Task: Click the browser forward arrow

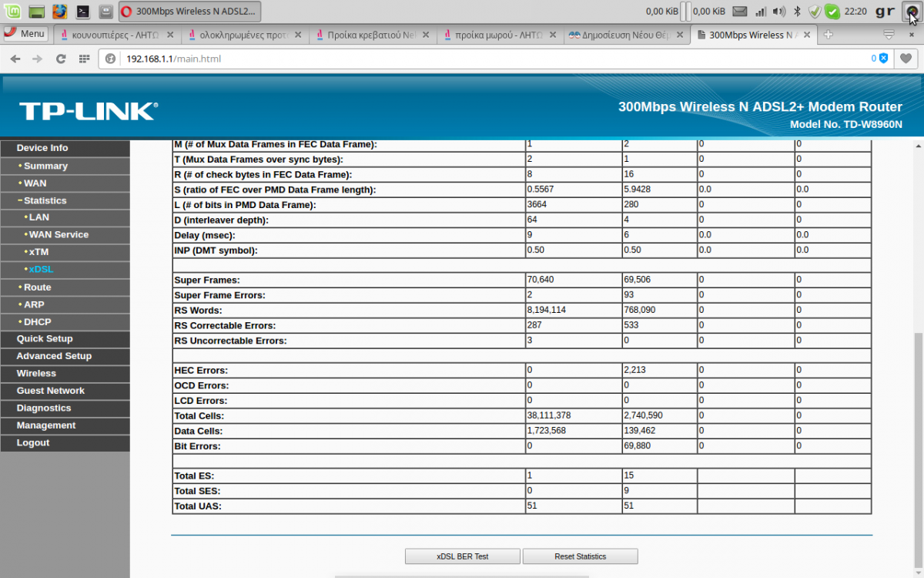Action: (x=38, y=59)
